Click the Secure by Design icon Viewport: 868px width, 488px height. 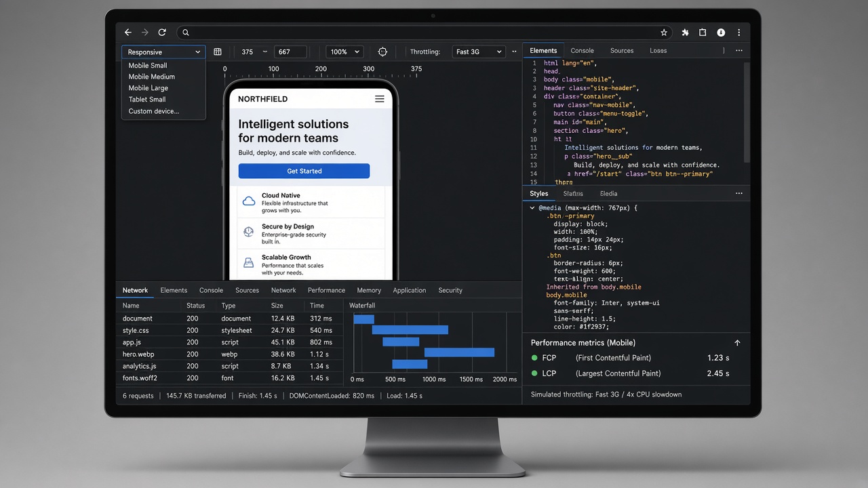click(x=249, y=232)
